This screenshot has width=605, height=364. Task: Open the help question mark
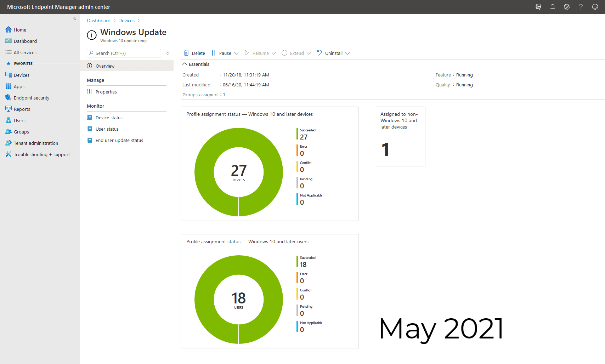coord(581,7)
